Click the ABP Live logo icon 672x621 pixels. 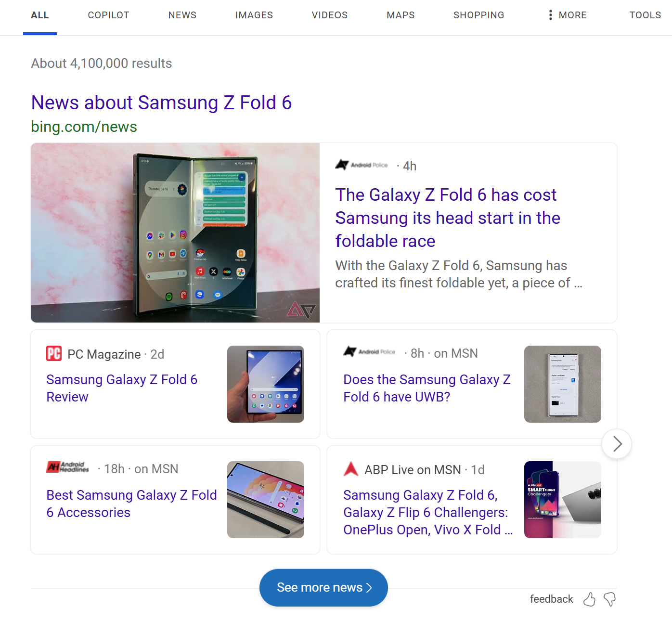pos(351,469)
